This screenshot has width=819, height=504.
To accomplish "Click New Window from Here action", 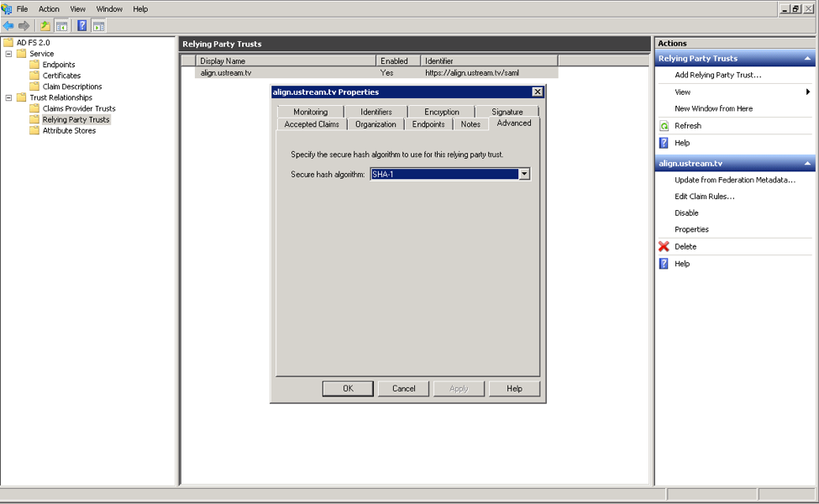I will [714, 108].
